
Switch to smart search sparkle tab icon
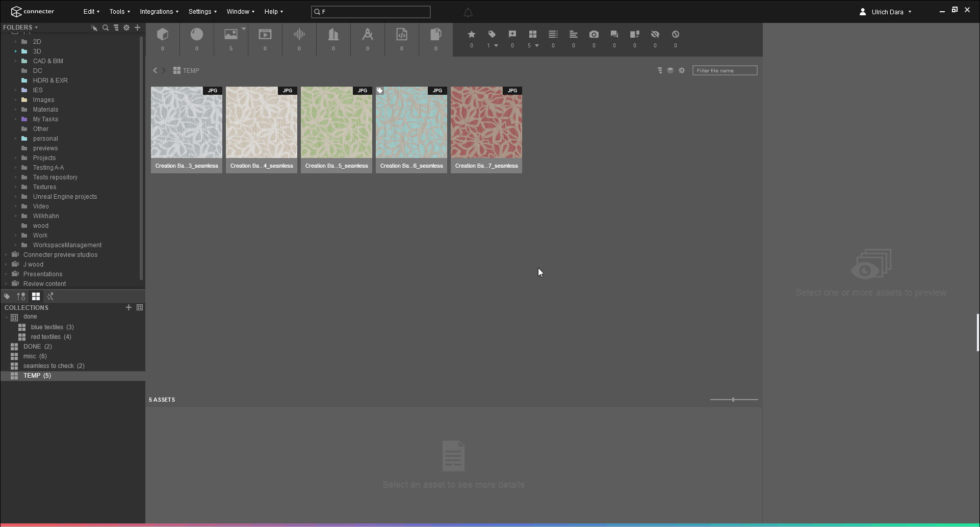coord(50,296)
